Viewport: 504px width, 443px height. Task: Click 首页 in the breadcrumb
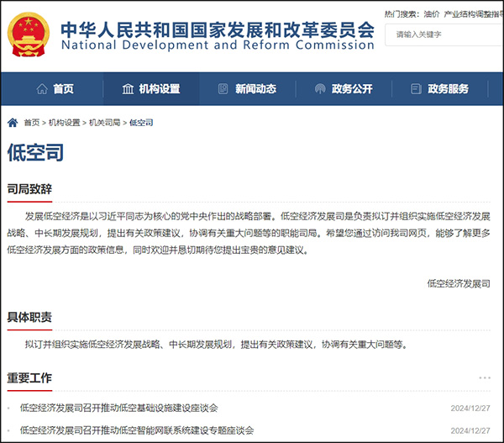(32, 123)
